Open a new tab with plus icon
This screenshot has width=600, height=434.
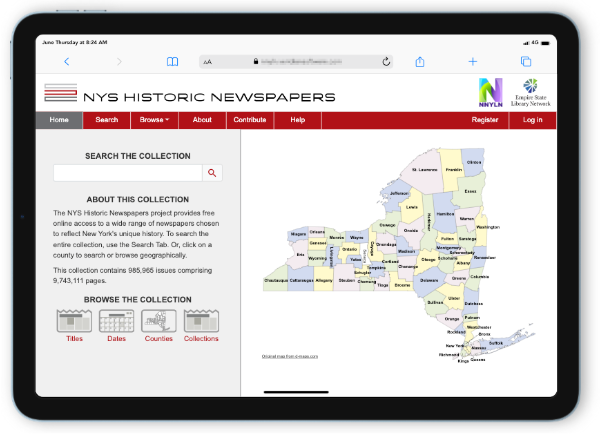click(x=473, y=61)
